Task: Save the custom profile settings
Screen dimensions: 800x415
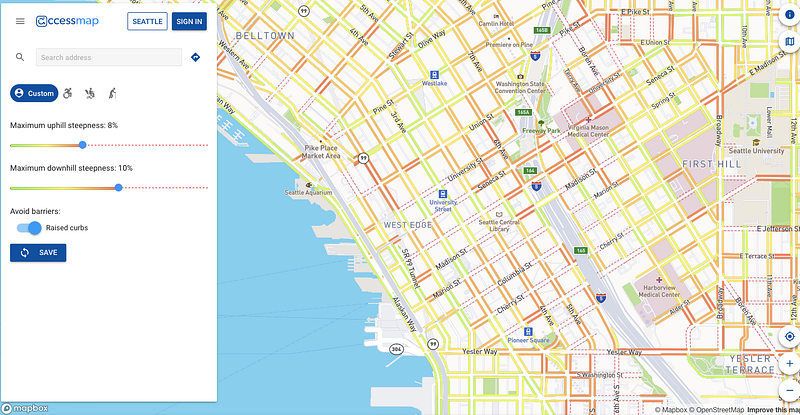Action: click(38, 253)
